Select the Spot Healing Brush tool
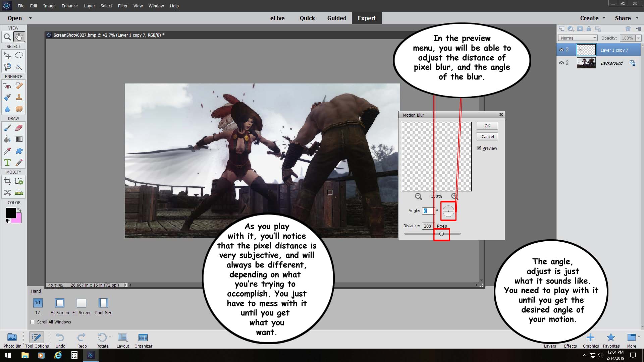The width and height of the screenshot is (644, 362). (x=19, y=86)
